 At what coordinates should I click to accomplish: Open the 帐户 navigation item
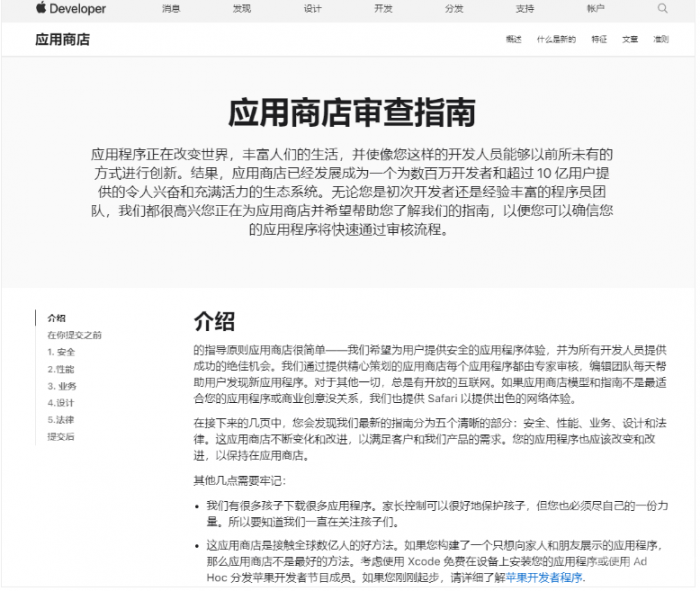click(596, 8)
